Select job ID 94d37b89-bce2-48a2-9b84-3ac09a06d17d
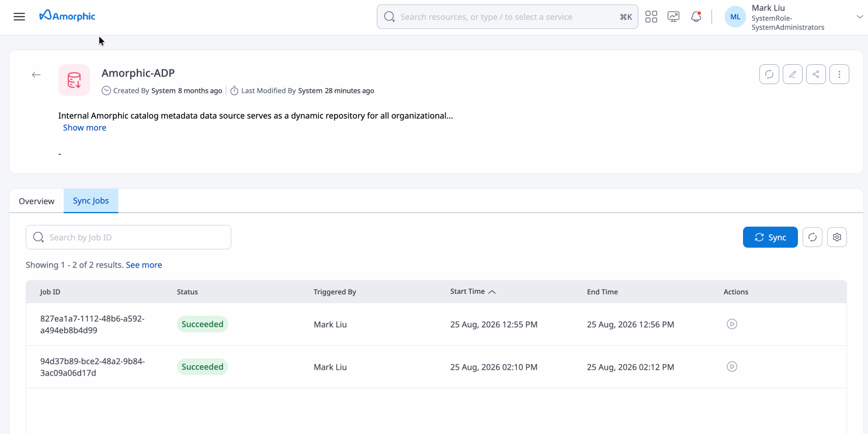 pos(92,367)
